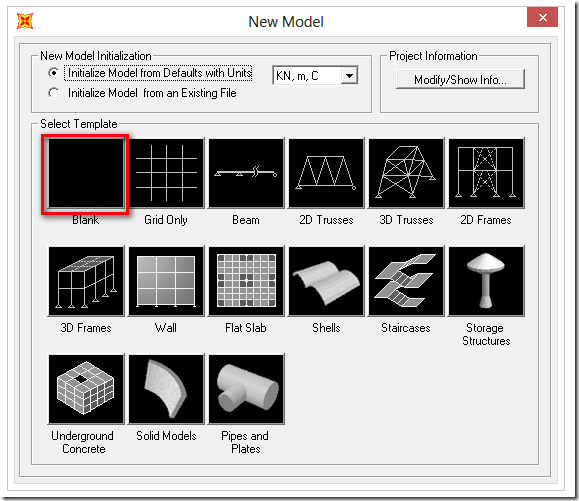Click the Modify/Show Info button
Image resolution: width=579 pixels, height=501 pixels.
pyautogui.click(x=460, y=79)
